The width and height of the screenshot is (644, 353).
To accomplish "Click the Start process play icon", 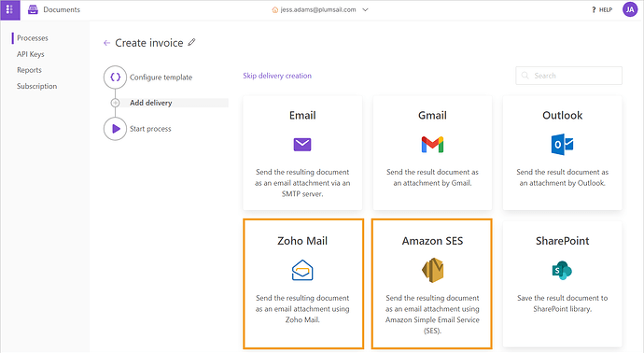I will pyautogui.click(x=116, y=129).
